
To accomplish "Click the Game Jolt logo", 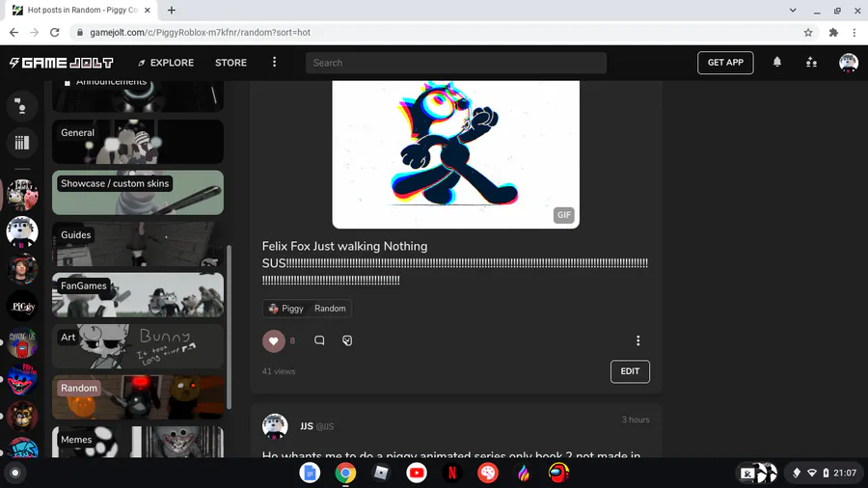I will (62, 63).
